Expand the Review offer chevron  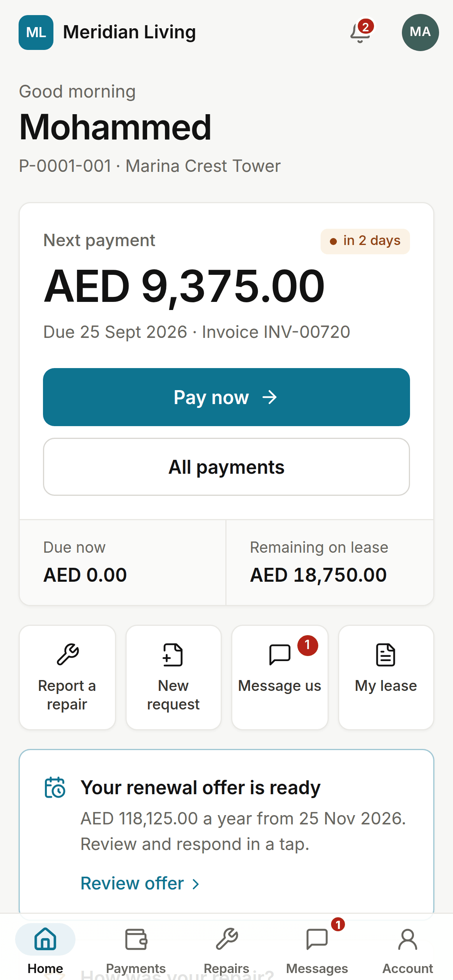coord(196,884)
